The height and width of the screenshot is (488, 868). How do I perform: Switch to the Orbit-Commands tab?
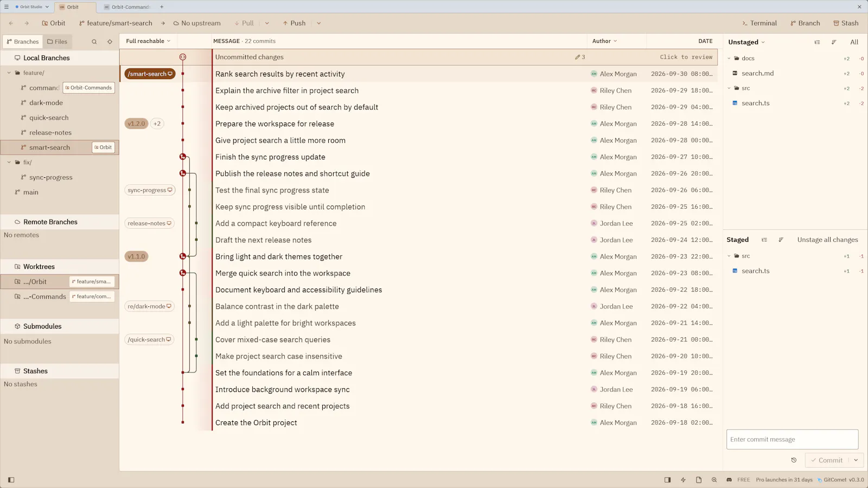[126, 7]
